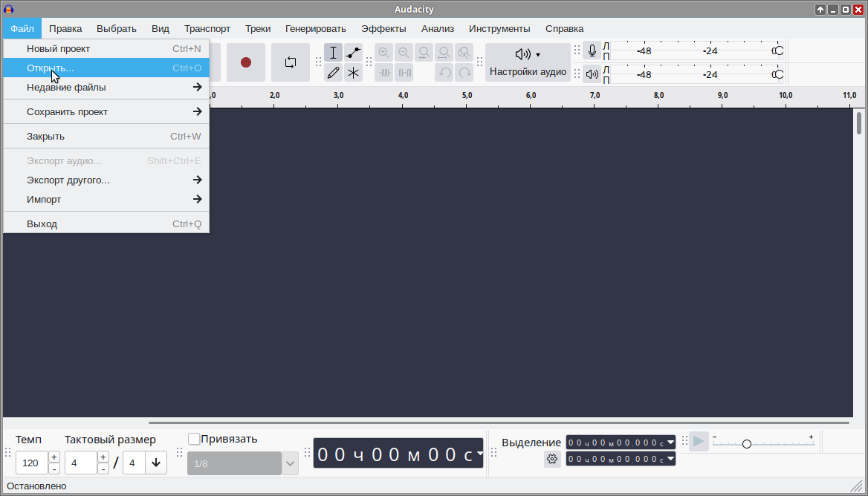This screenshot has width=868, height=496.
Task: Click the 00 ч 00 м 00 с time display
Action: [398, 454]
